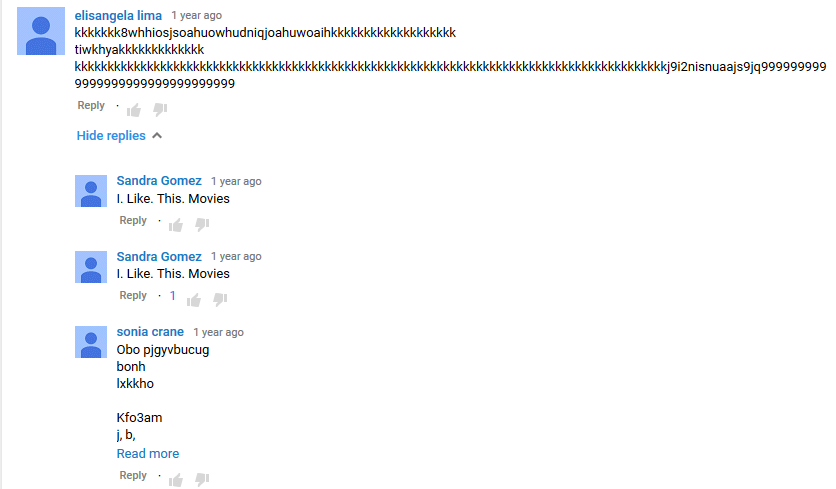Viewport: 836px width, 489px height.
Task: Dislike sonia crane's reply
Action: coord(202,479)
